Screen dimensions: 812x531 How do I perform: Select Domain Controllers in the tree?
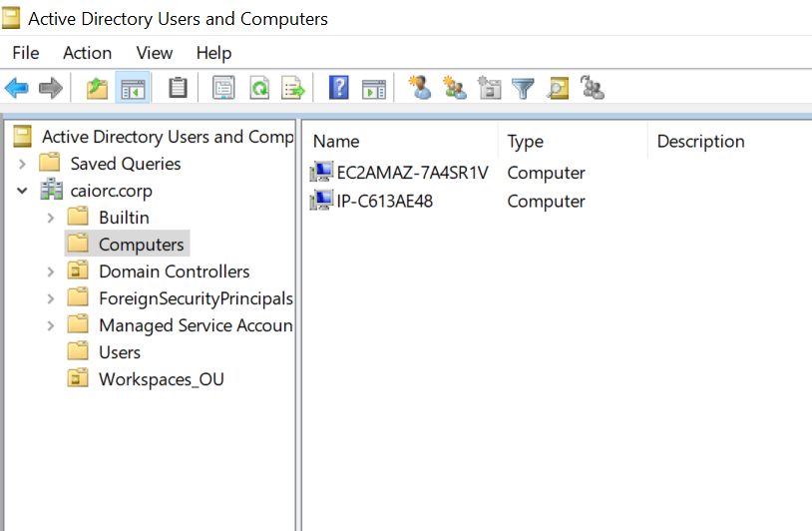point(175,271)
